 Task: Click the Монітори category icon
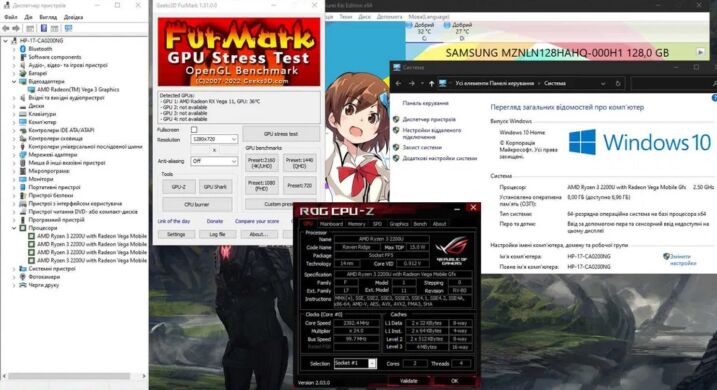(x=22, y=179)
